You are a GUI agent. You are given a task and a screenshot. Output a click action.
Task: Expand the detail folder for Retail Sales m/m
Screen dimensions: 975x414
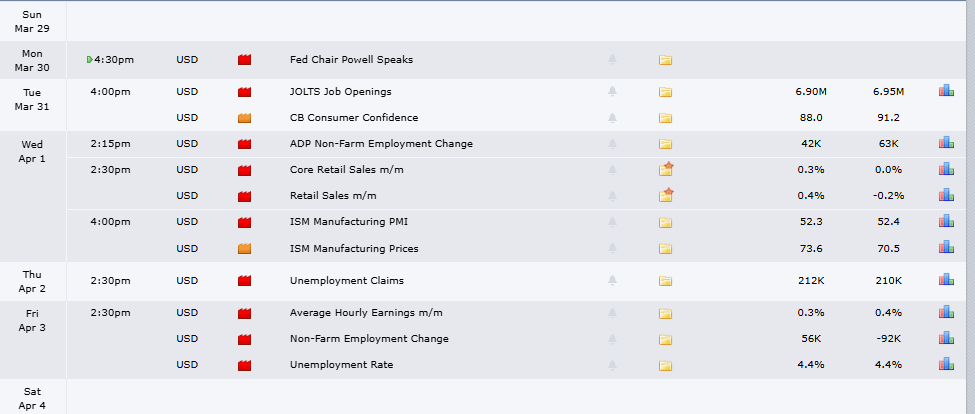click(666, 195)
